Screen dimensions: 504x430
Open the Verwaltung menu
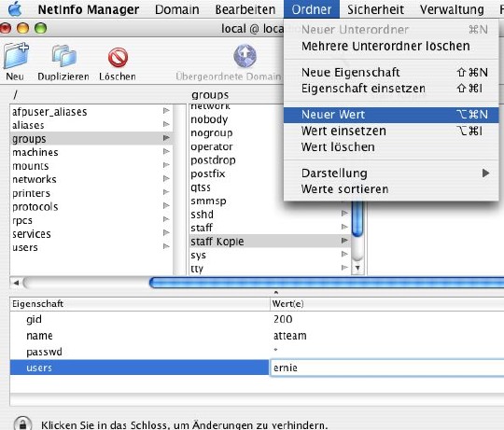click(x=452, y=9)
